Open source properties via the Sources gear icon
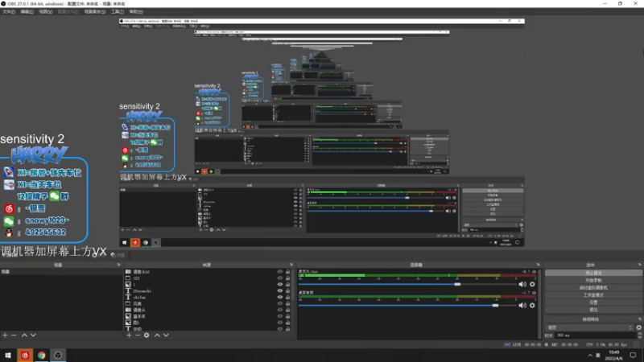The image size is (644, 362). [147, 335]
